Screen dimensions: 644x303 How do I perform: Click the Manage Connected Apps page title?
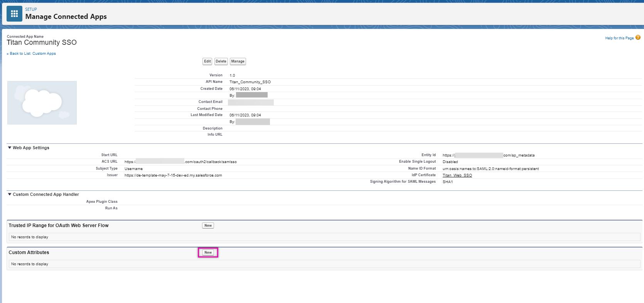(66, 17)
